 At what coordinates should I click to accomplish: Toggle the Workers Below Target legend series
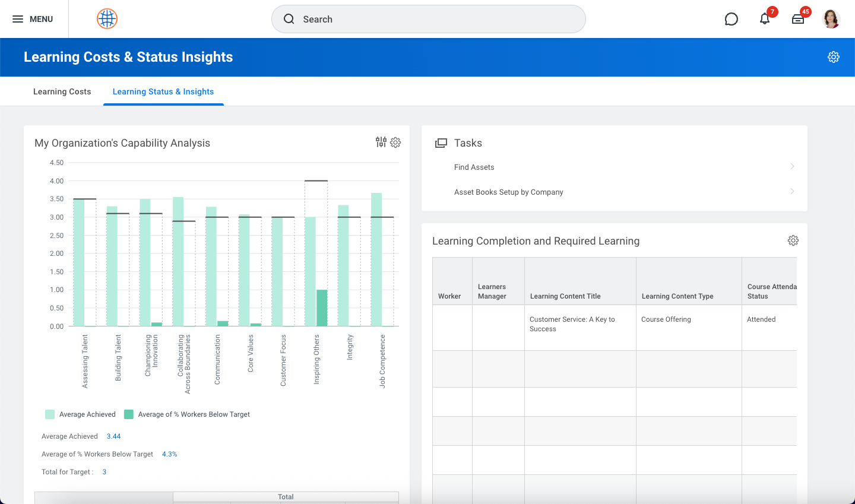[x=188, y=414]
